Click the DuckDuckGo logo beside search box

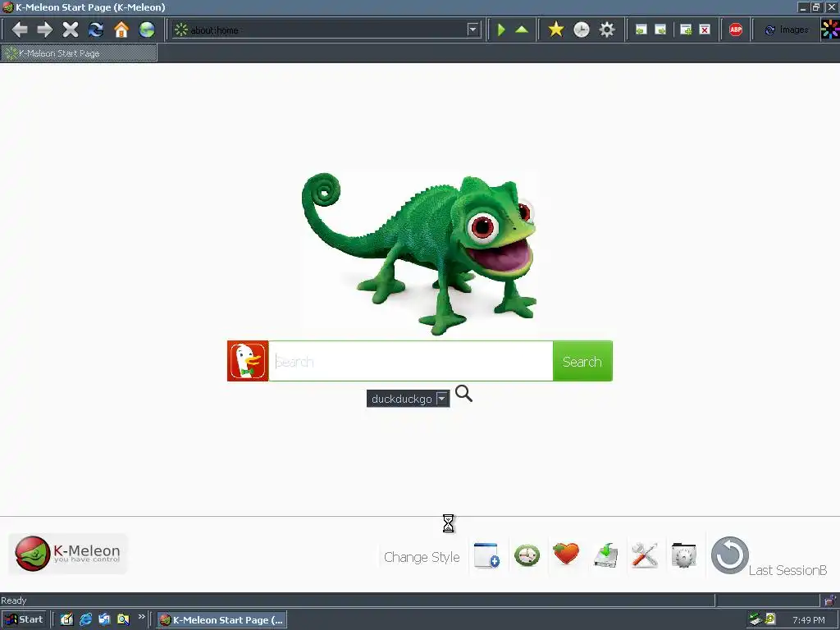[248, 361]
